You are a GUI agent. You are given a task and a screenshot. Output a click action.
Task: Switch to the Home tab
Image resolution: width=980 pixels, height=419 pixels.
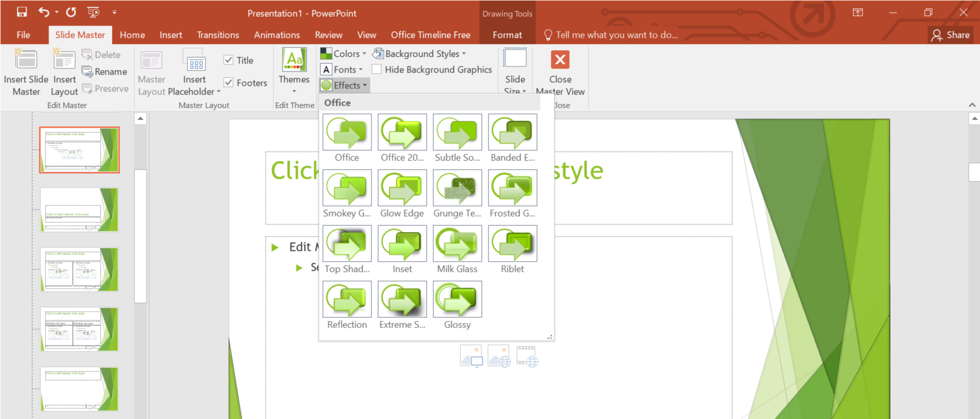(x=132, y=35)
